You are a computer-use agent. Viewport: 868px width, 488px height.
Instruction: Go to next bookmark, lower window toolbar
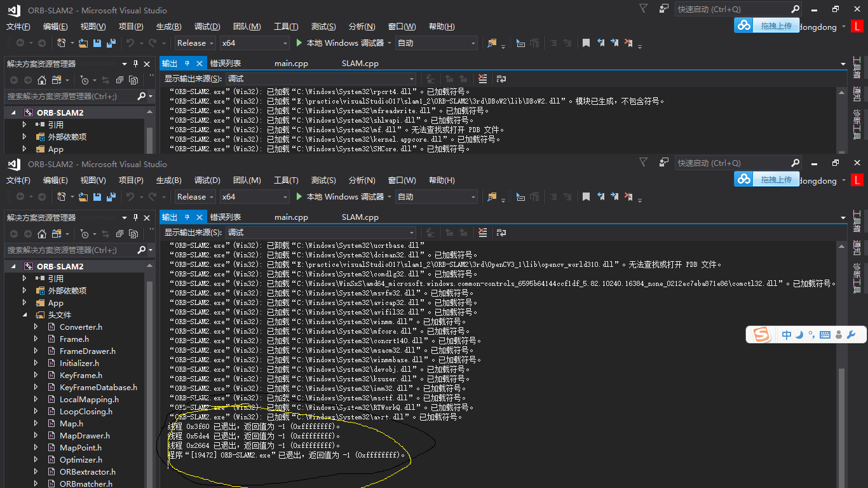coord(614,197)
